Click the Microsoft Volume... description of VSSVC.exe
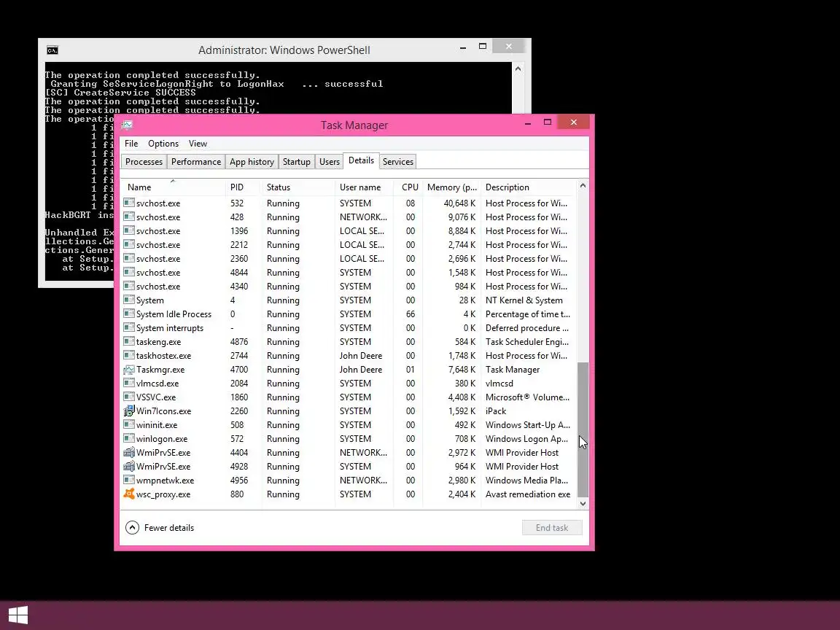Screen dimensions: 840x630 tap(527, 397)
